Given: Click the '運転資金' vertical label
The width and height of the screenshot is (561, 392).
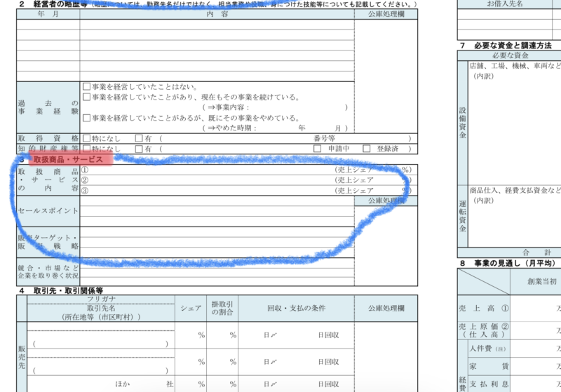Looking at the screenshot, I should pyautogui.click(x=463, y=216).
